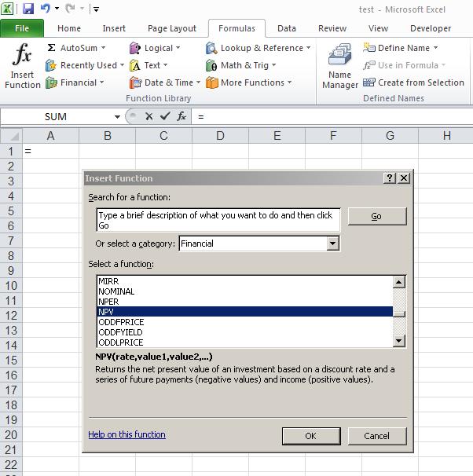Click the Financial functions icon
473x476 pixels.
pyautogui.click(x=51, y=82)
